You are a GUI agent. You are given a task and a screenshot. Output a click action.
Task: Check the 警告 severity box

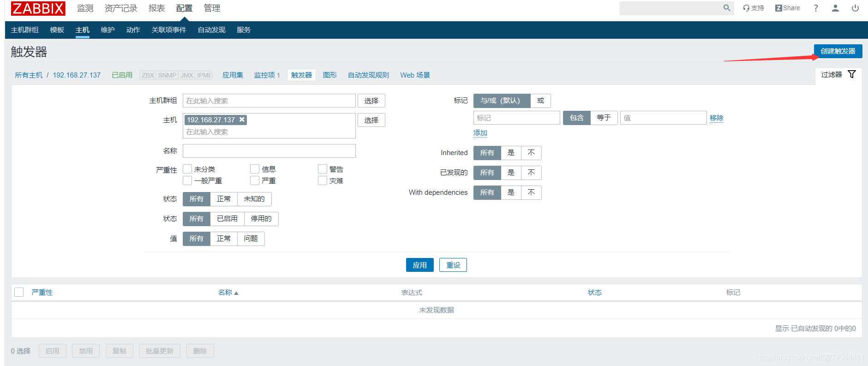pos(323,169)
